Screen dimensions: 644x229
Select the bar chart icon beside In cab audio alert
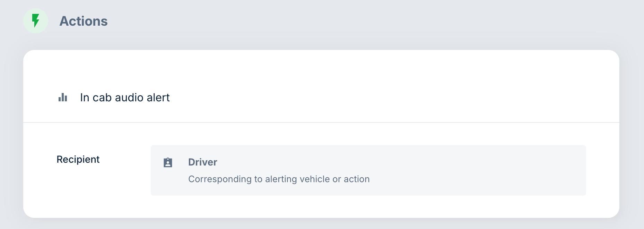[x=63, y=97]
